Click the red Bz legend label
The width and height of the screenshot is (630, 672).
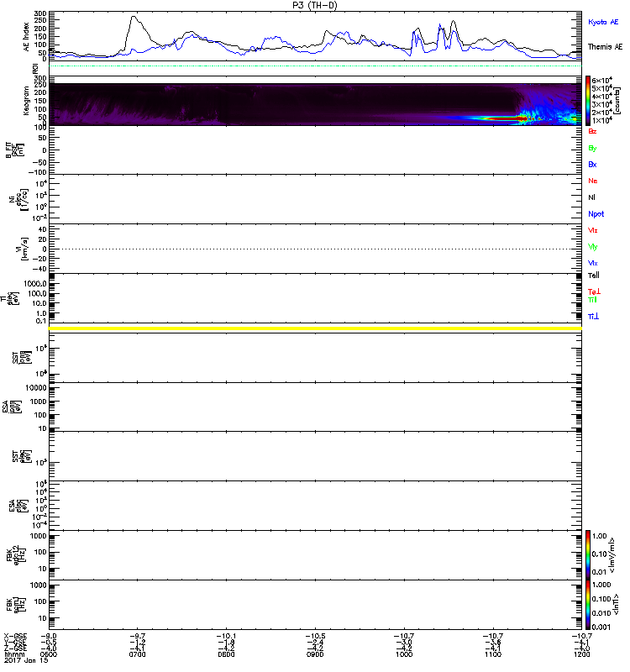pos(592,131)
